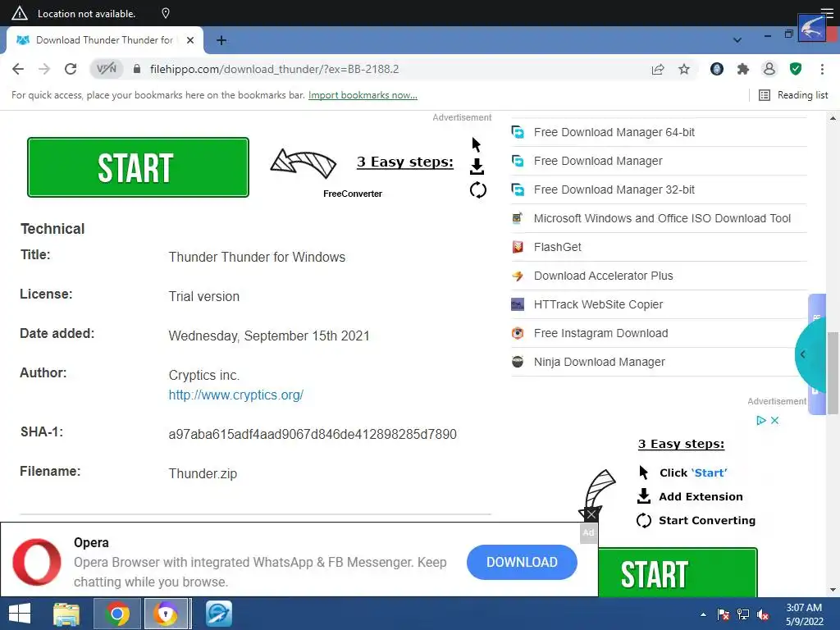Screen dimensions: 840x630
Task: Open Free Instagram Download entry
Action: [x=600, y=333]
